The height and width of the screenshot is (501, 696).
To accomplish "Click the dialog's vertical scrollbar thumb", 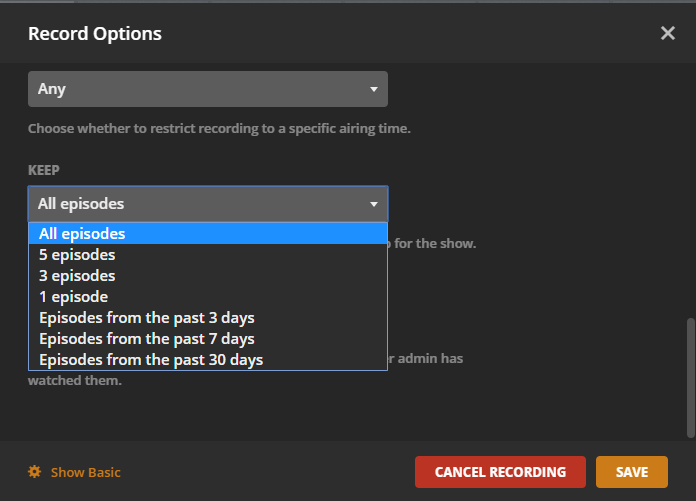I will (x=690, y=377).
